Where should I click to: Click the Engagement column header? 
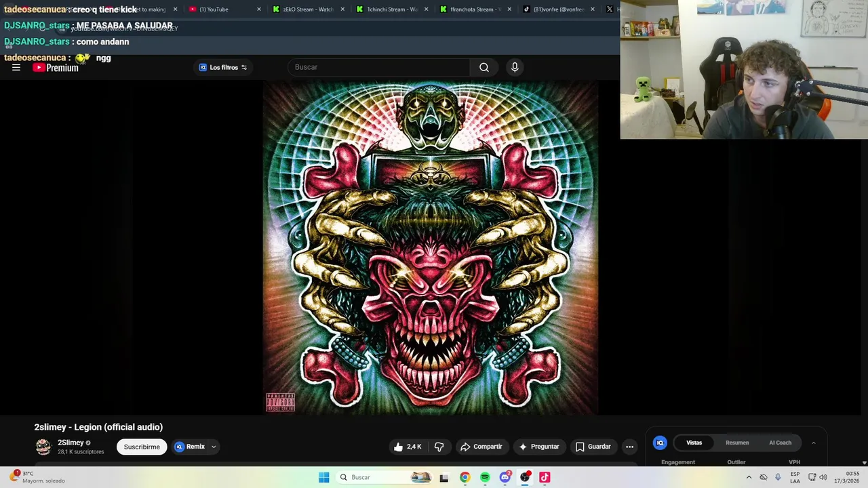pyautogui.click(x=678, y=462)
